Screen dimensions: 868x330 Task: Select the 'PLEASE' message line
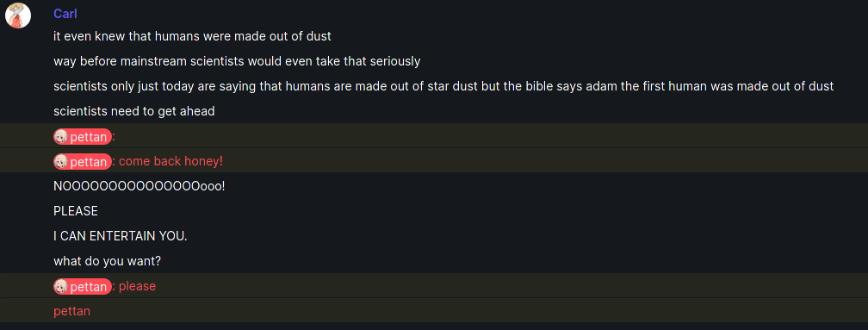tap(76, 211)
